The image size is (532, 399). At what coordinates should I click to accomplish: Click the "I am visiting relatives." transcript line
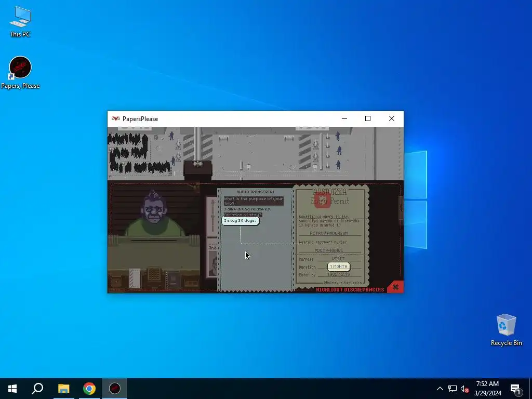pyautogui.click(x=247, y=209)
